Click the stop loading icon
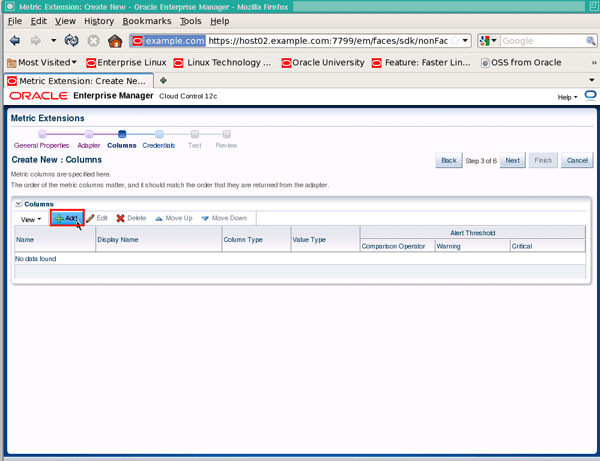This screenshot has width=600, height=461. pyautogui.click(x=93, y=40)
